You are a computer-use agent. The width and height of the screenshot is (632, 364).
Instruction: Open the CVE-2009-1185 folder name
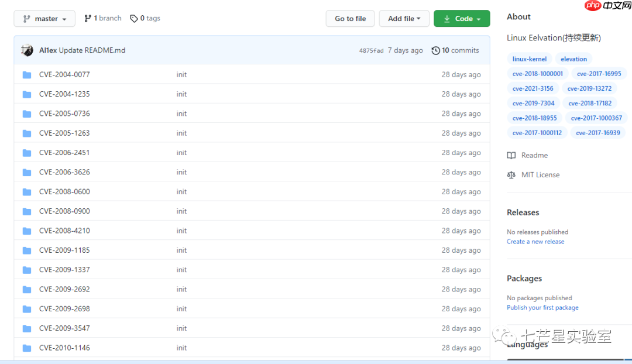point(64,250)
